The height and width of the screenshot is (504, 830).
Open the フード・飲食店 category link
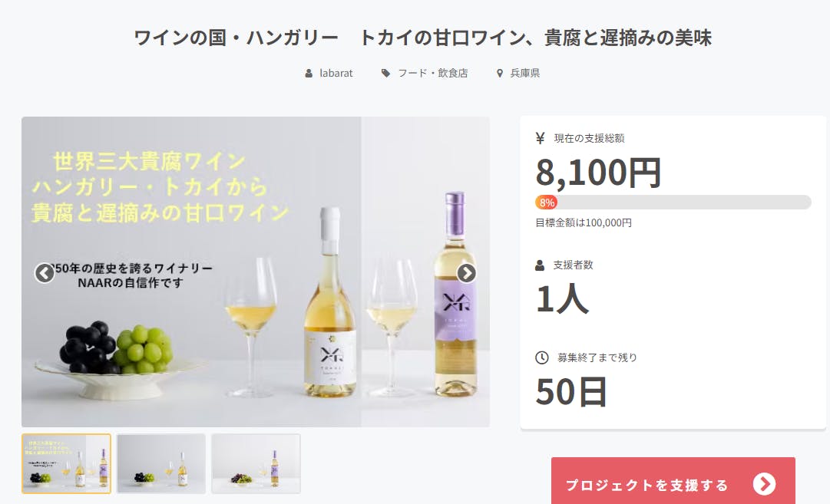[433, 74]
